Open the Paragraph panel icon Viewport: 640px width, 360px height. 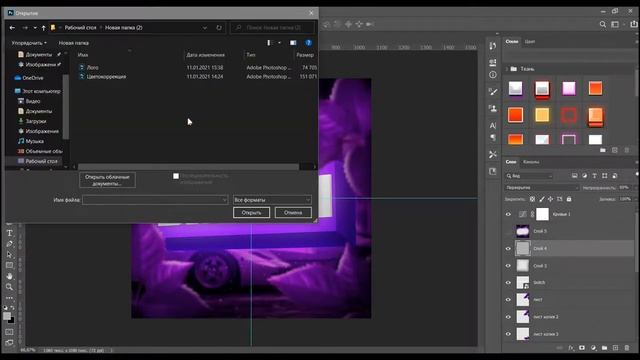point(493,138)
